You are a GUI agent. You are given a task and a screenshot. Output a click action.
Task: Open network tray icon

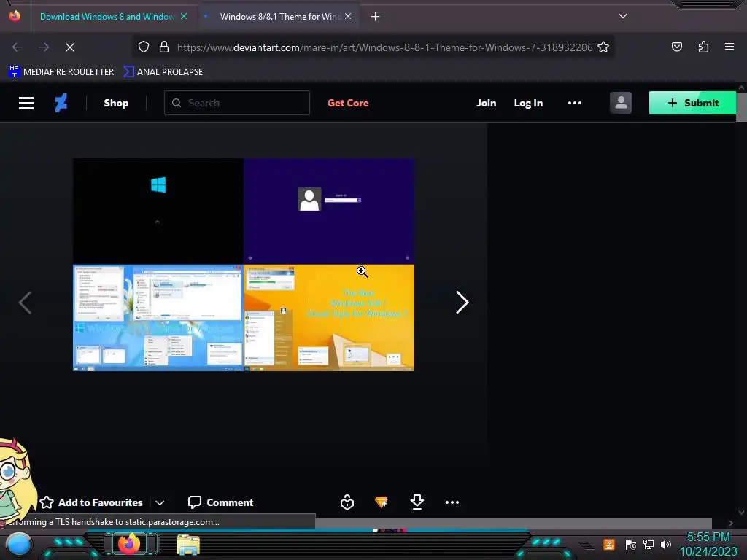(x=649, y=544)
